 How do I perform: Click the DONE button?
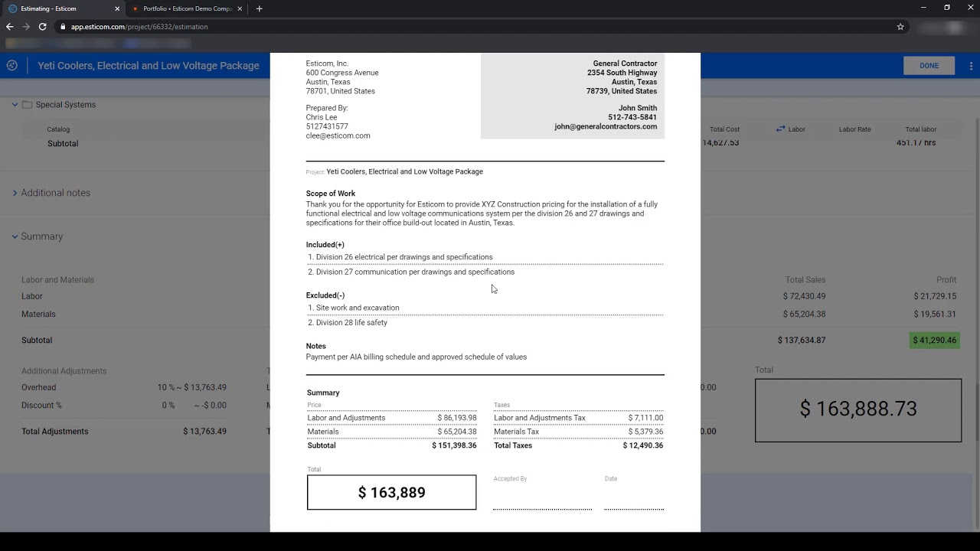(x=929, y=66)
